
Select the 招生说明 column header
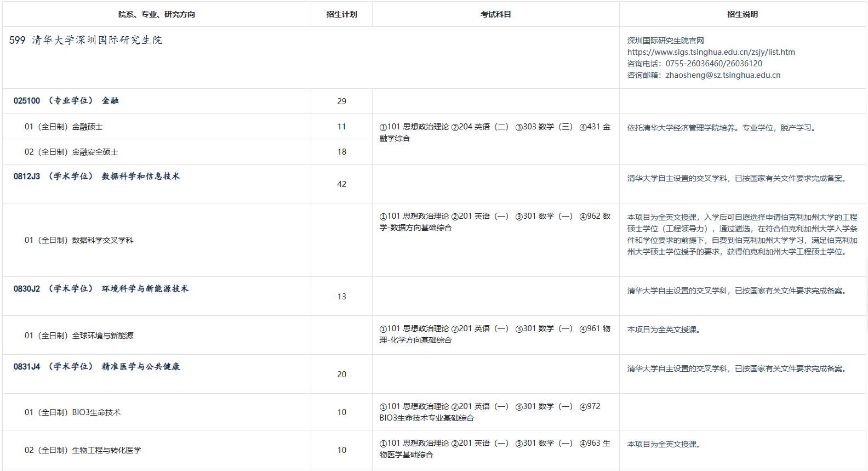[x=742, y=14]
